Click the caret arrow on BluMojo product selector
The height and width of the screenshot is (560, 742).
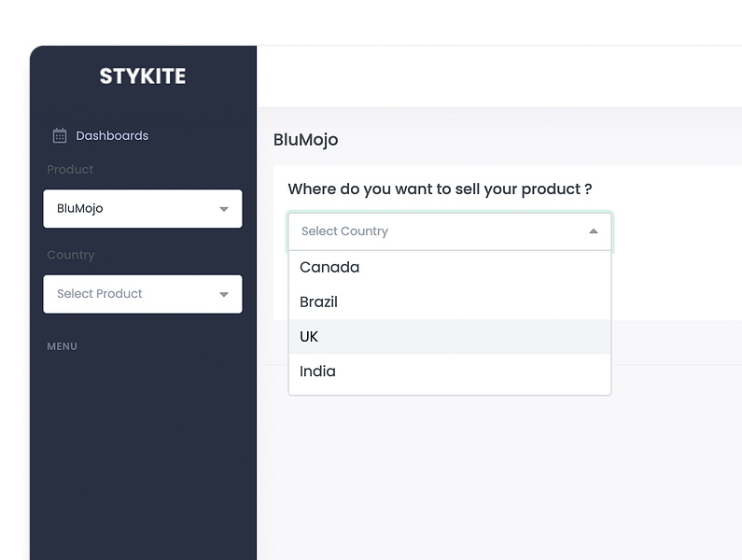click(224, 209)
